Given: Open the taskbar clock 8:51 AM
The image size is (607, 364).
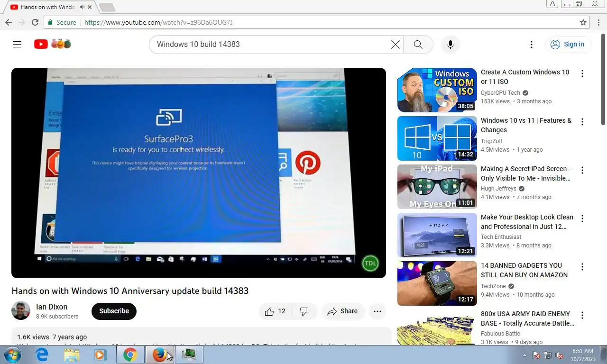Looking at the screenshot, I should pos(582,355).
